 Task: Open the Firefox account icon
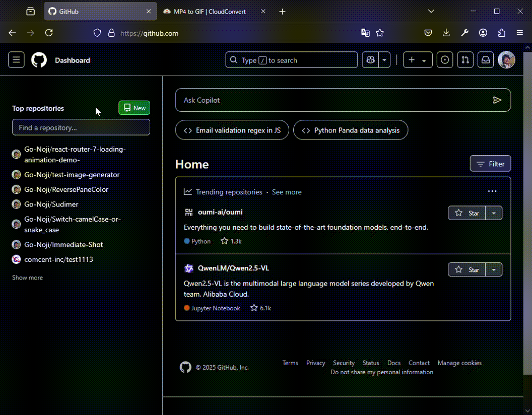tap(483, 33)
